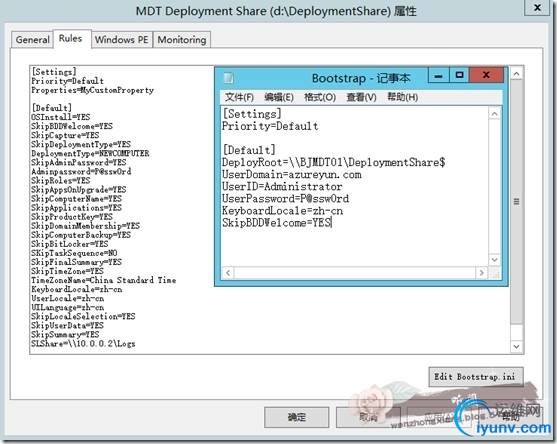Click SkipFinalSummary=YES rule line
Screen dimensions: 557x444
click(76, 262)
